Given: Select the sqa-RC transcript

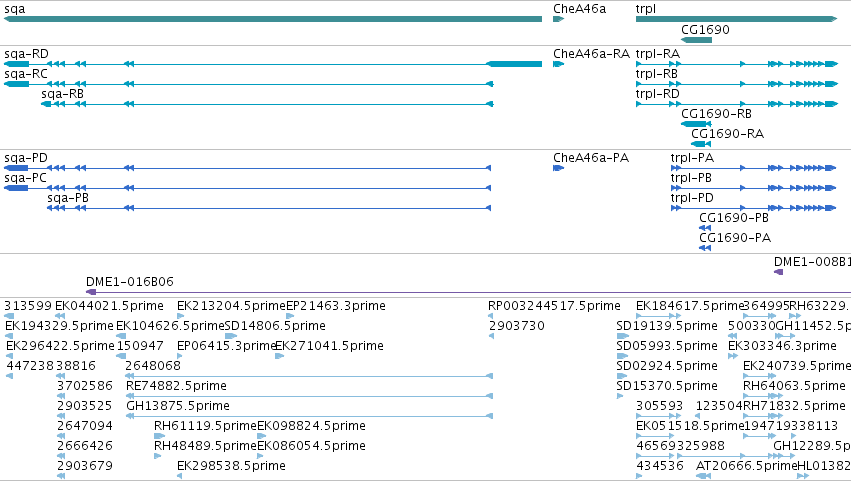Looking at the screenshot, I should pos(249,84).
